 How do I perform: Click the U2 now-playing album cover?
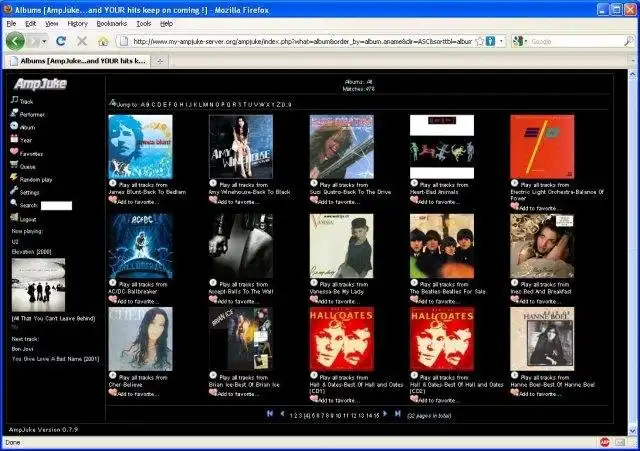(38, 284)
